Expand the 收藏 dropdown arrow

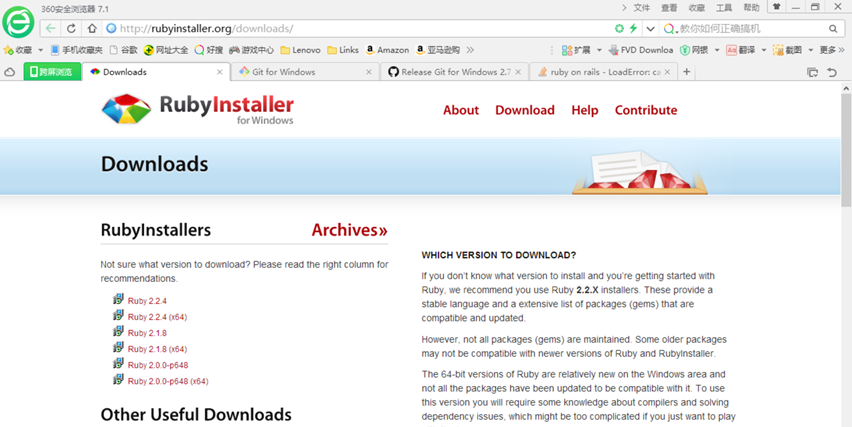[x=41, y=50]
